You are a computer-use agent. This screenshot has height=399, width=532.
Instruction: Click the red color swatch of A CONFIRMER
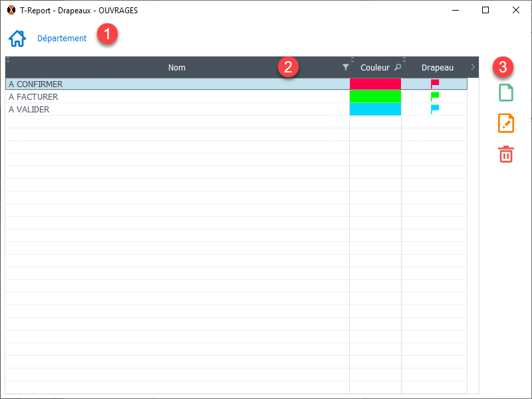[375, 84]
